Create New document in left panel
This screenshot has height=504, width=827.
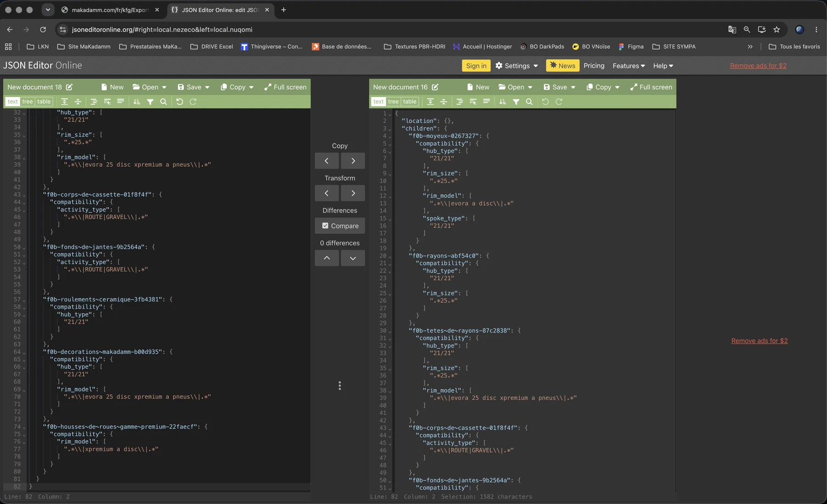112,87
